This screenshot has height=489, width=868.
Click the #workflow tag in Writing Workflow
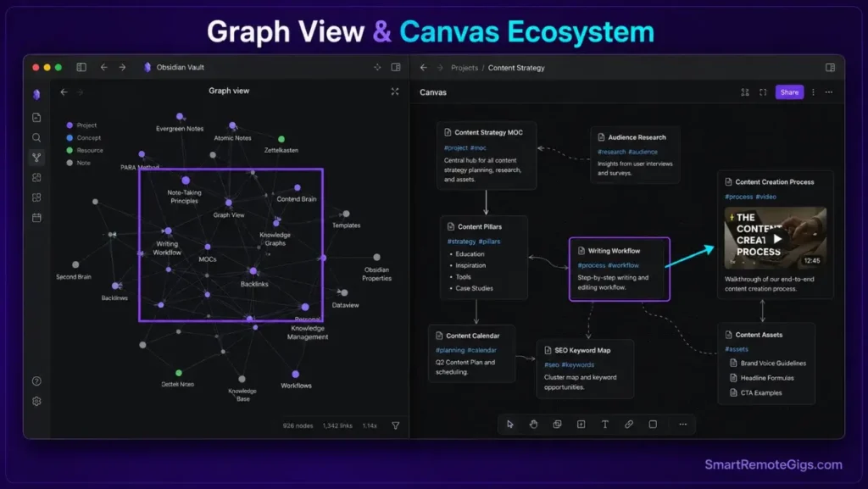623,265
